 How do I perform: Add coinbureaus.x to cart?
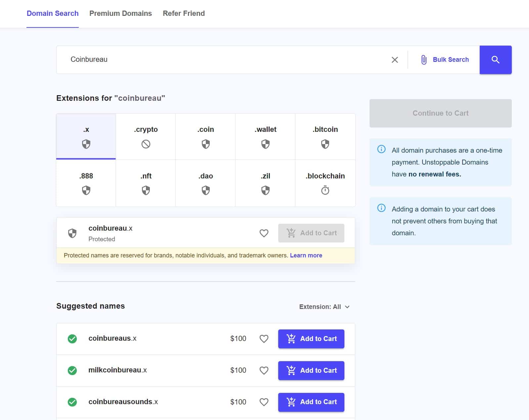pos(311,339)
